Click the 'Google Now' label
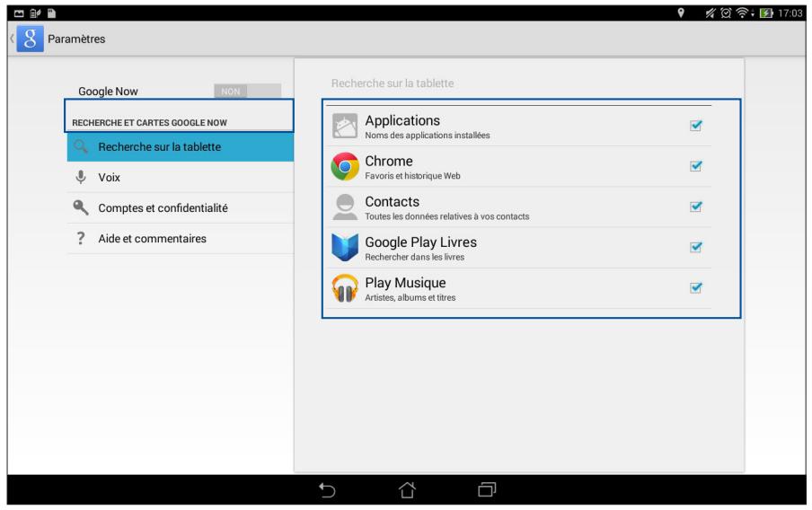The image size is (812, 510). [108, 92]
